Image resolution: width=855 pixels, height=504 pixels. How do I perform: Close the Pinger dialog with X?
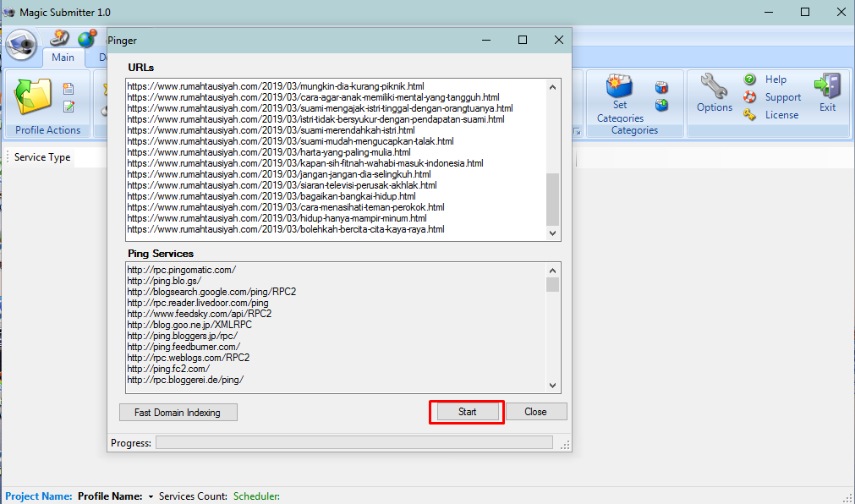click(x=559, y=40)
